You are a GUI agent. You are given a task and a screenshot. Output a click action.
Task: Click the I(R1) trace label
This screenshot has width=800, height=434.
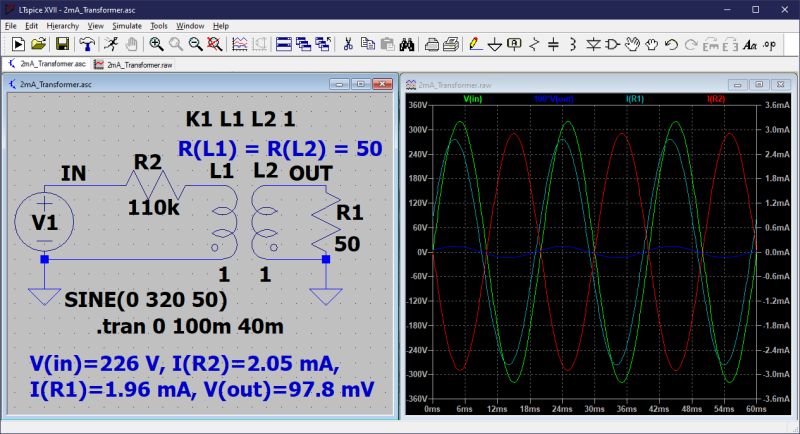coord(635,99)
